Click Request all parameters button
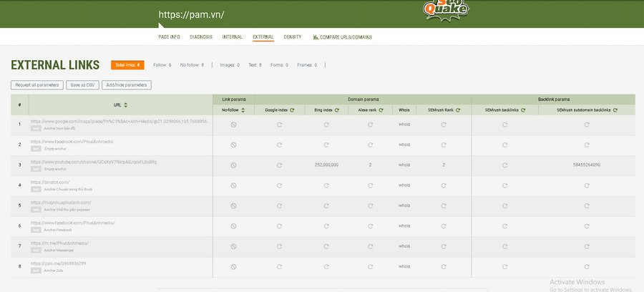The image size is (644, 292). tap(36, 85)
